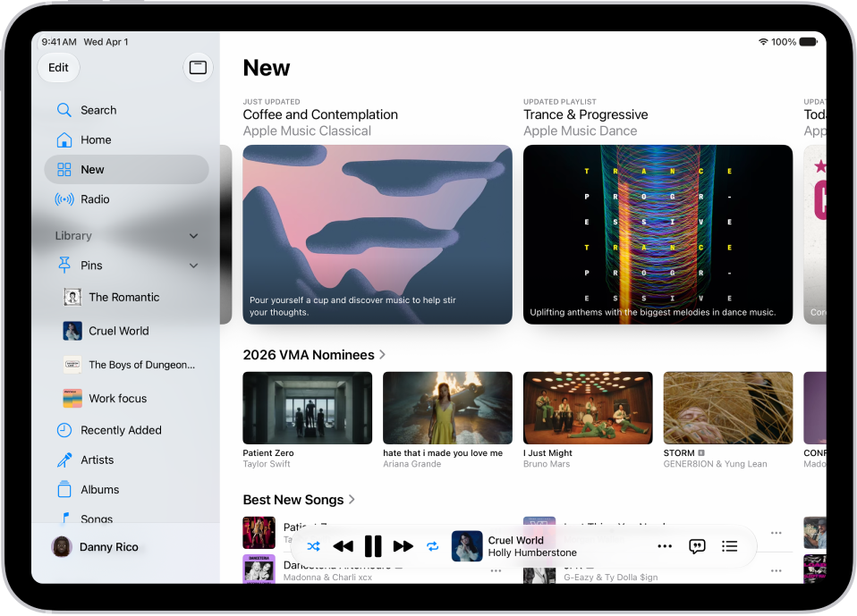Open Danny Rico profile avatar

[x=62, y=546]
